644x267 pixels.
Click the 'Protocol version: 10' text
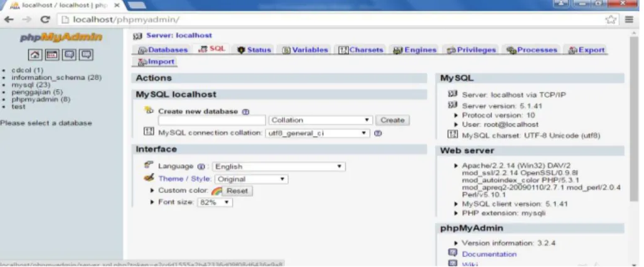[x=498, y=115]
